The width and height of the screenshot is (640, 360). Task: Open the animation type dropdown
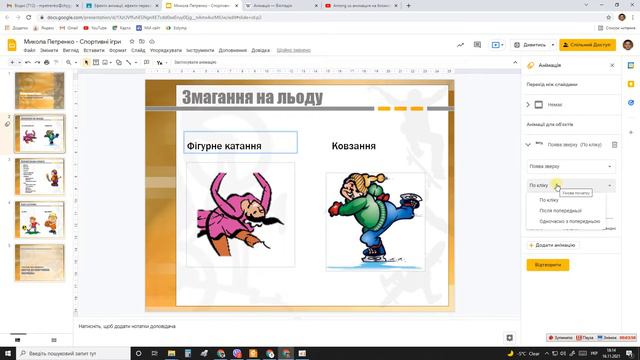[x=571, y=167]
